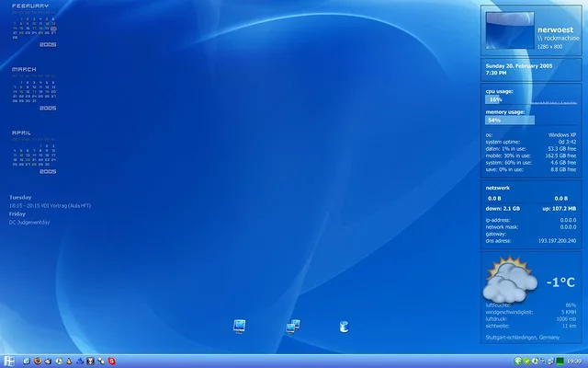Click the "down: 2.1 GB" text
The width and height of the screenshot is (588, 368).
pos(503,209)
